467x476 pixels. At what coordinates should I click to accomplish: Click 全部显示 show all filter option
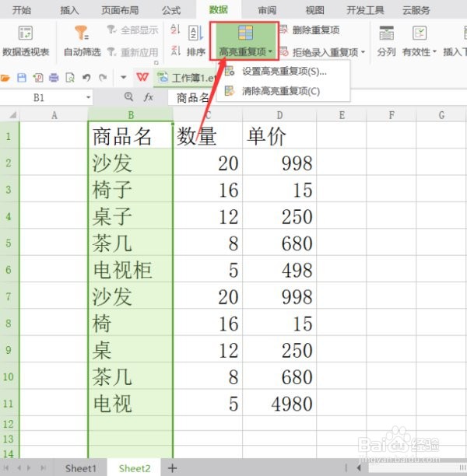click(133, 30)
